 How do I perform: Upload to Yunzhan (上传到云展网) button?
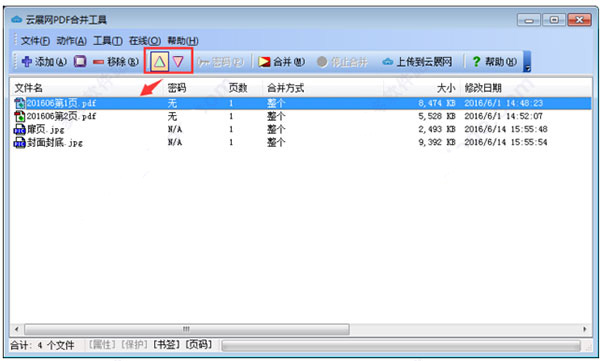417,62
